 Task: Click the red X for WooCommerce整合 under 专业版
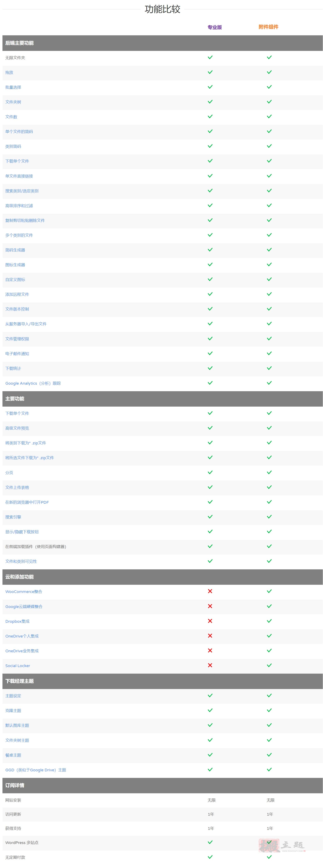(x=210, y=591)
